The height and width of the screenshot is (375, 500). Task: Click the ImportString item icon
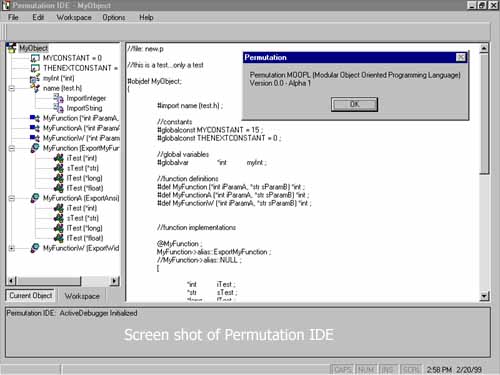click(59, 108)
